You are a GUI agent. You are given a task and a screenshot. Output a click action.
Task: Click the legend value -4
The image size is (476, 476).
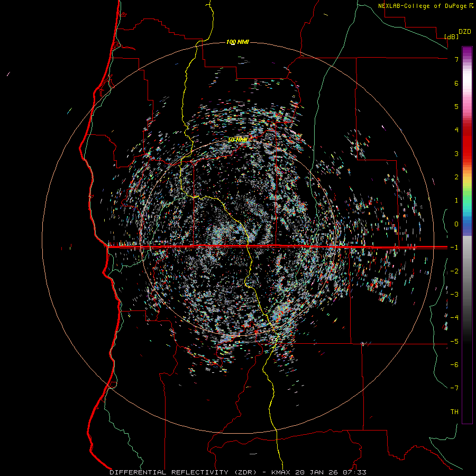click(x=454, y=317)
